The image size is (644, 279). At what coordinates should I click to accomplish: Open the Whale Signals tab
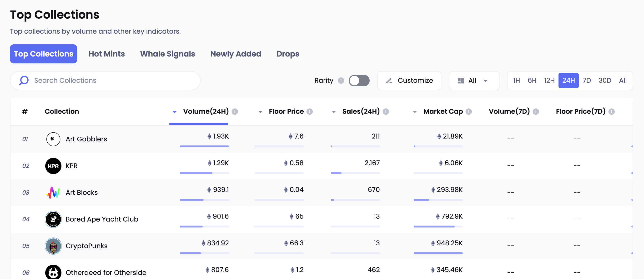point(167,54)
